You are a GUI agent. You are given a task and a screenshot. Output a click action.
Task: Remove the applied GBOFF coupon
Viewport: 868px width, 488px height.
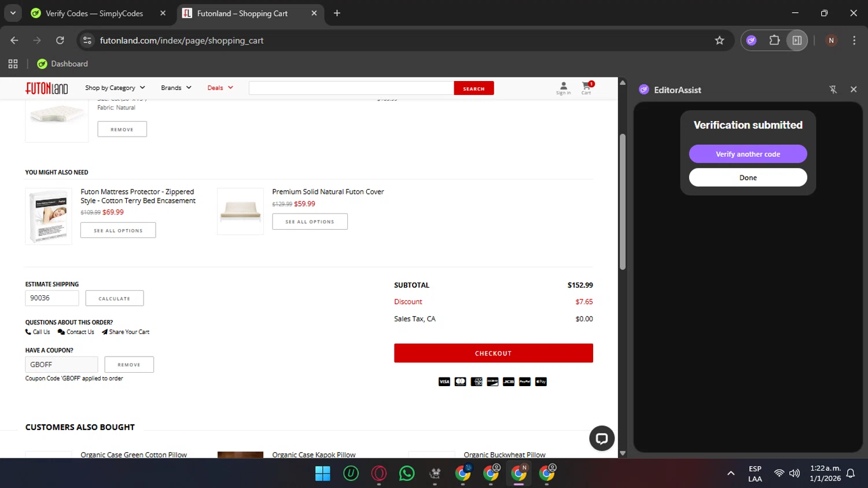129,365
